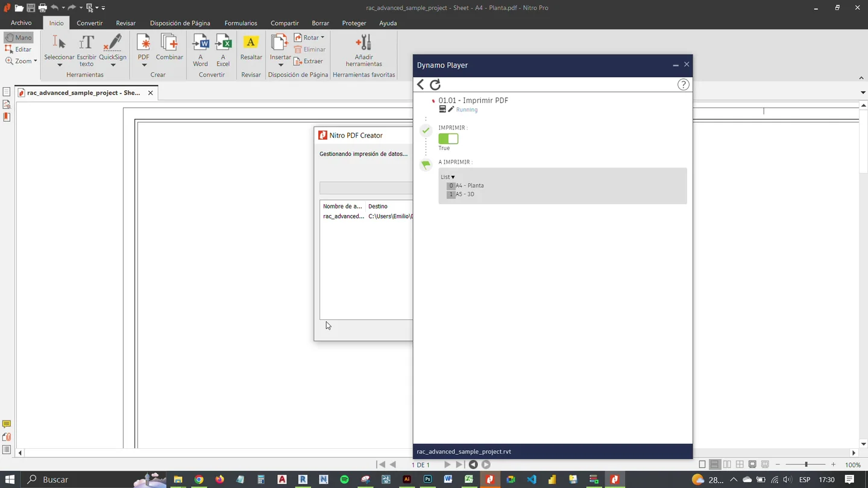Go to the next page
This screenshot has width=868, height=488.
coord(447,465)
